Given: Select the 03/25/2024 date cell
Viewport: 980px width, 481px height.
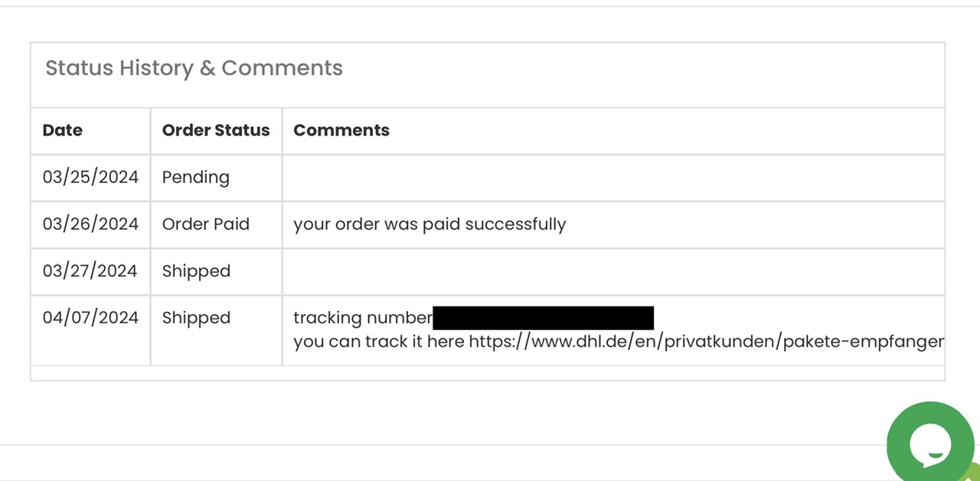Looking at the screenshot, I should pyautogui.click(x=90, y=177).
